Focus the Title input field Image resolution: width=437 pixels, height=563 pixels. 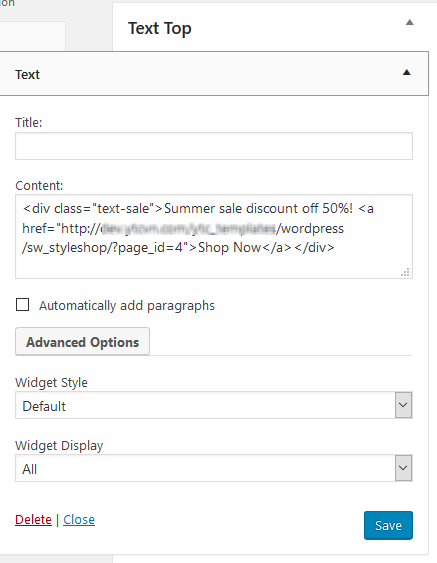(x=214, y=146)
